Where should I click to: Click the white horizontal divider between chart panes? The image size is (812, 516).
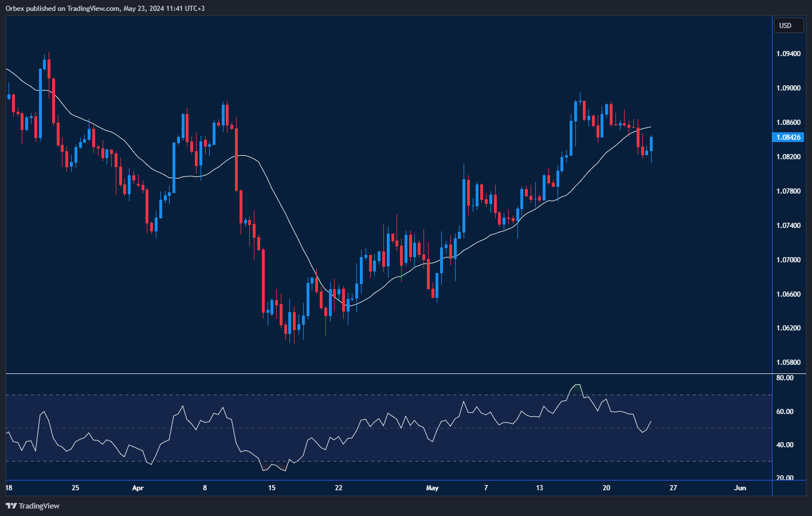pyautogui.click(x=389, y=373)
